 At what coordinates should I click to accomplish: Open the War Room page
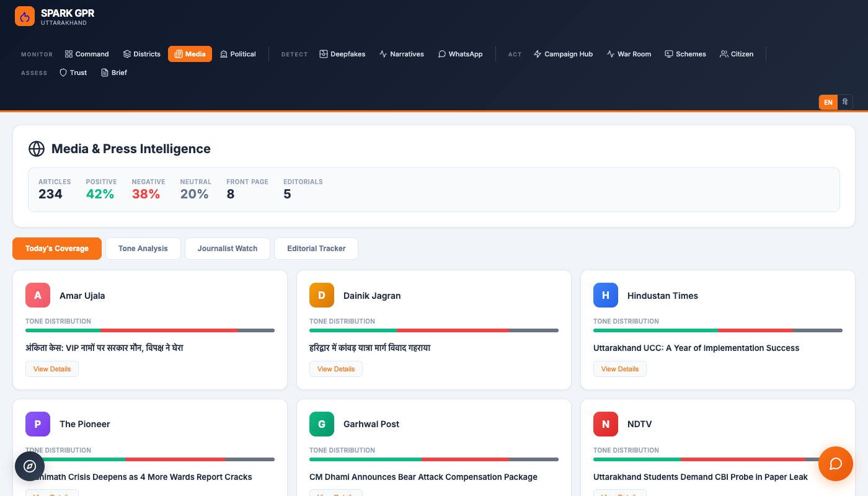click(x=629, y=54)
